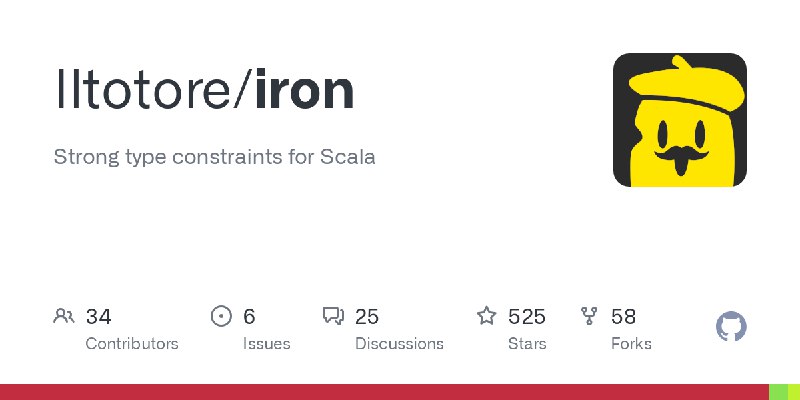Click the GitHub Octocat logo
800x400 pixels.
click(x=731, y=327)
